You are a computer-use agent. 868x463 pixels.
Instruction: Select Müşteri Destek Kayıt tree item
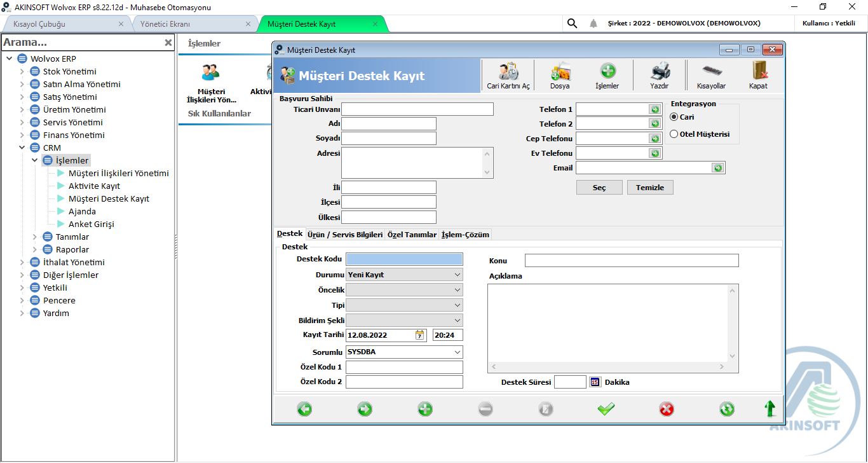point(109,198)
